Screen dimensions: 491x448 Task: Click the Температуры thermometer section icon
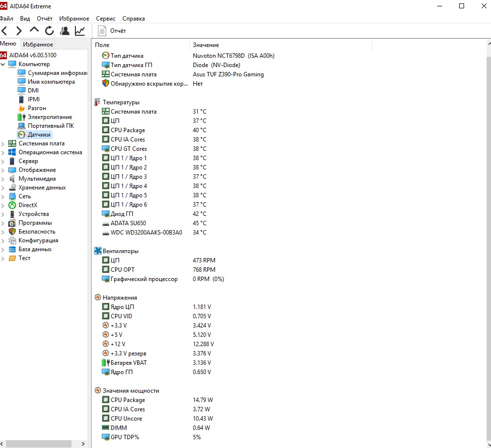[97, 102]
